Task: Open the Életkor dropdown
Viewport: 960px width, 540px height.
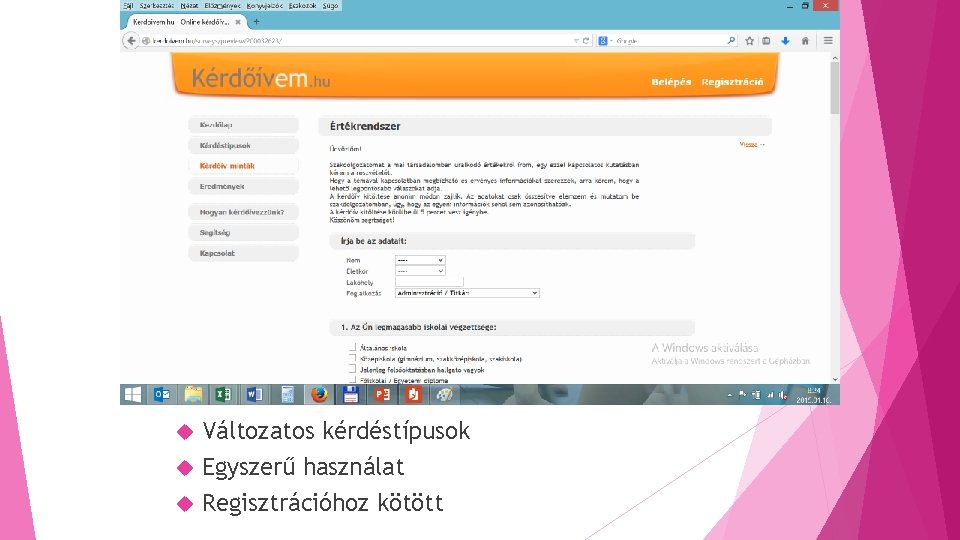Action: click(x=420, y=271)
